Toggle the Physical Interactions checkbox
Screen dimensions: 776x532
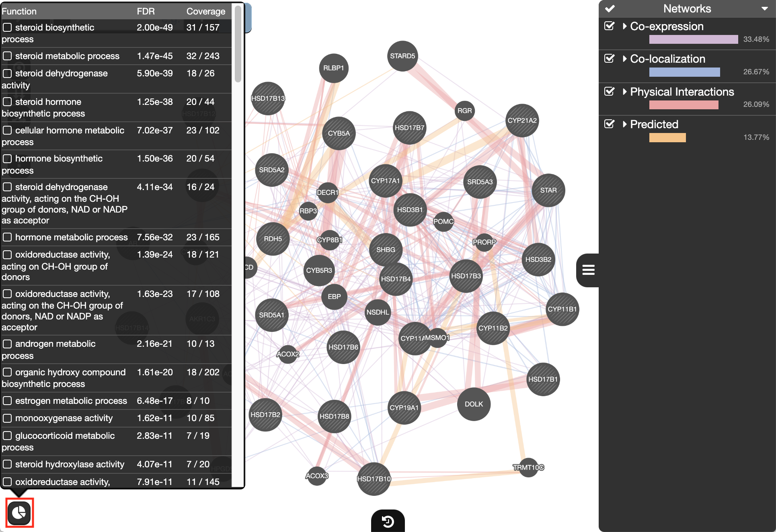pos(610,92)
